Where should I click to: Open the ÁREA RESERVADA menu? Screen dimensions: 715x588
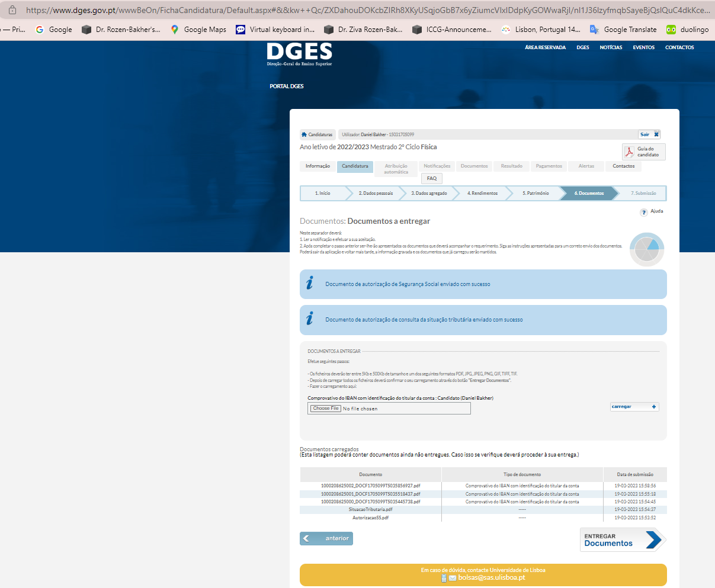point(545,47)
